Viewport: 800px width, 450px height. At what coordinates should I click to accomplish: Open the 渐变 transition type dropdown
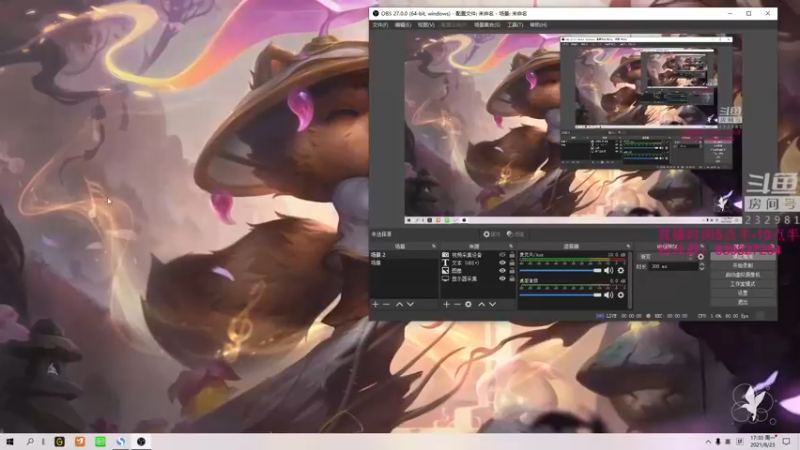[x=666, y=257]
